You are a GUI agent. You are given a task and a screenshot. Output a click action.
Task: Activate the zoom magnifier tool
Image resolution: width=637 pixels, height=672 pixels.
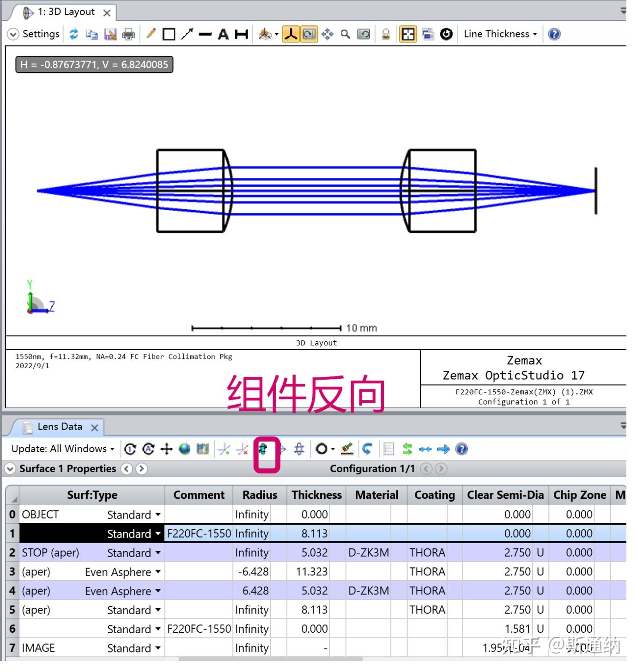(345, 34)
